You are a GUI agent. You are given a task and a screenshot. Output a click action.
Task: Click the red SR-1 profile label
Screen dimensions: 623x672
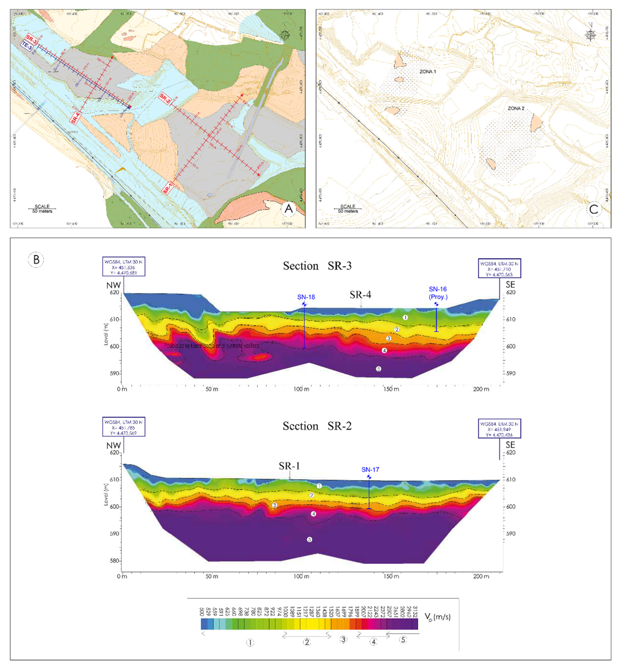tap(168, 188)
